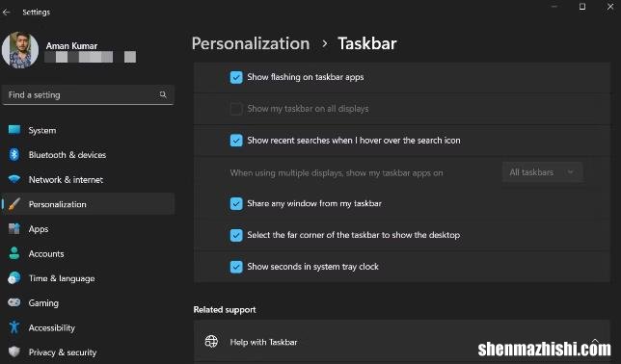
Task: Uncheck Show flashing on taskbar apps
Action: [x=236, y=77]
